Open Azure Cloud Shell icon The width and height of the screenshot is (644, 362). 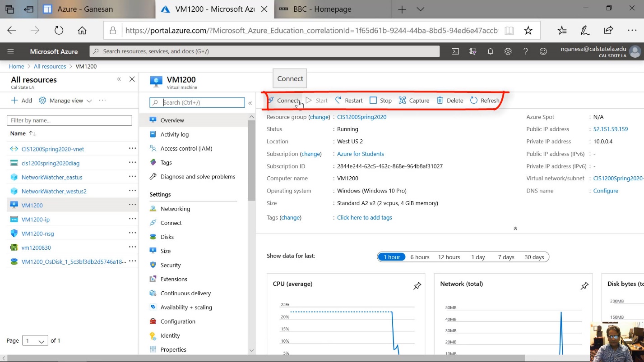(455, 51)
